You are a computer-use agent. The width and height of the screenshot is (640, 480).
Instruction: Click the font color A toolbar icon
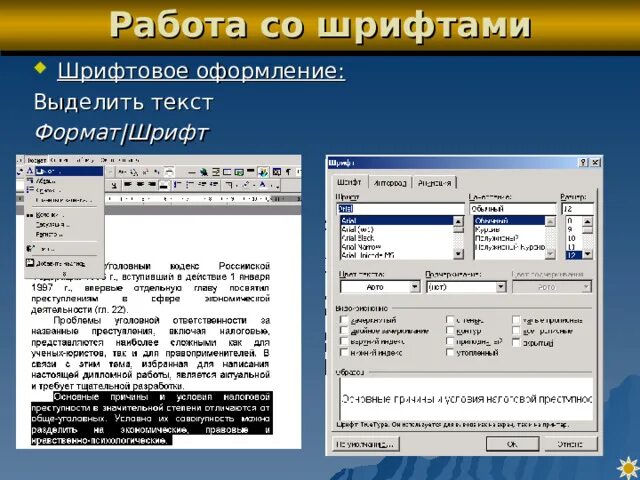(262, 184)
